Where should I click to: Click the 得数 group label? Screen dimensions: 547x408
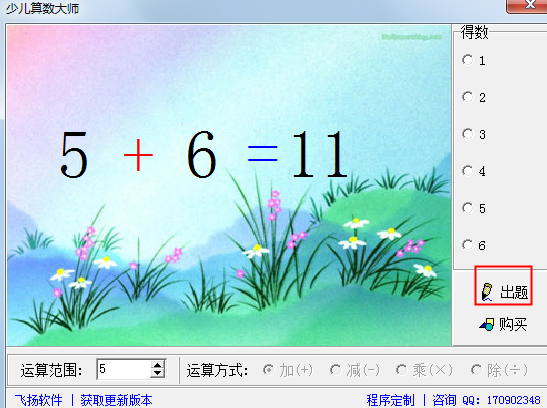(474, 32)
